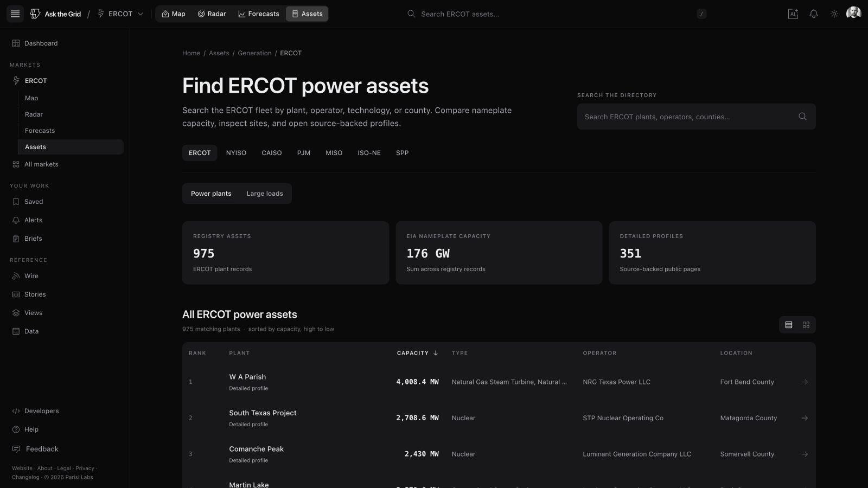Click the Website footer link
The height and width of the screenshot is (488, 868).
pos(22,468)
